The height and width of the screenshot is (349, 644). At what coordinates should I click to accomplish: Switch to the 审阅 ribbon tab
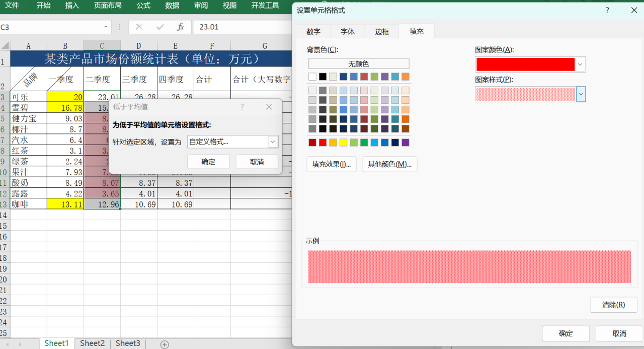201,6
